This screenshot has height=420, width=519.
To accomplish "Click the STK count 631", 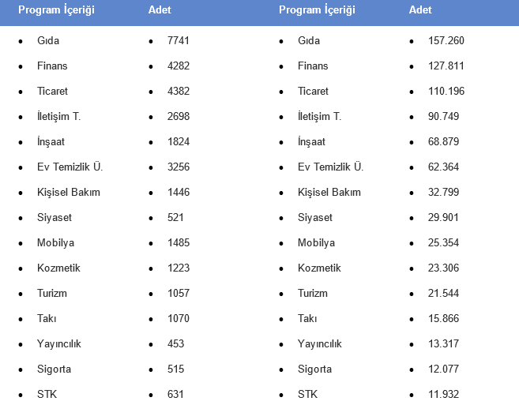I will 175,394.
